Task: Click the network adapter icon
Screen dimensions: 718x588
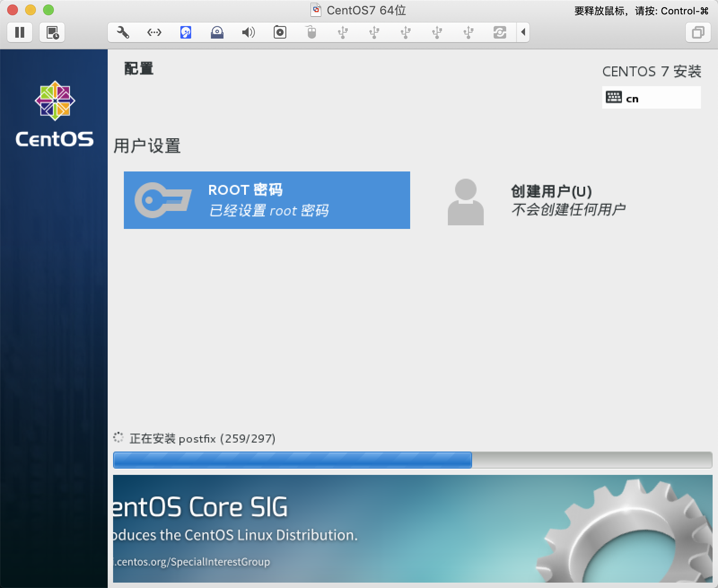Action: click(x=154, y=32)
